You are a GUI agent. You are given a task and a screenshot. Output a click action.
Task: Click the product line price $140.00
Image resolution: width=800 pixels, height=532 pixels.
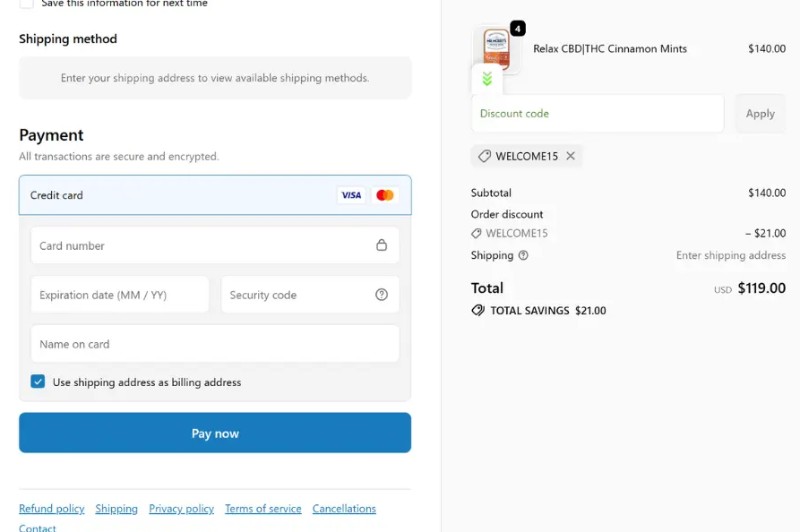coord(767,49)
